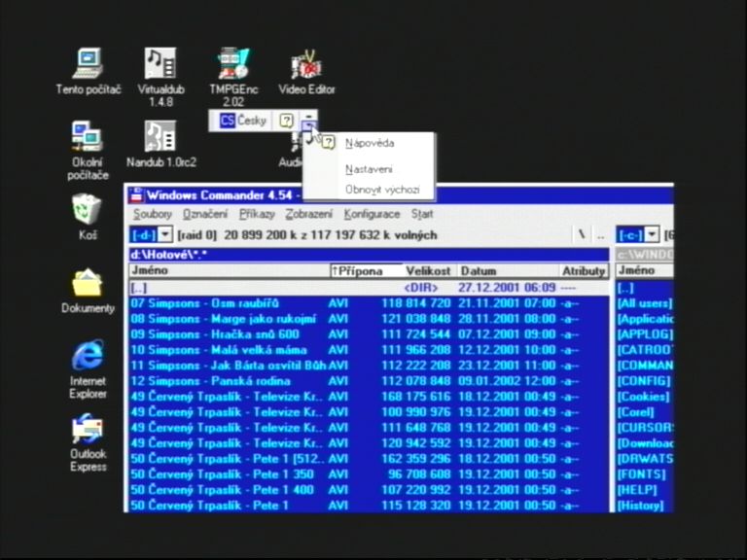Click the root directory backslash button
The height and width of the screenshot is (560, 747).
point(582,234)
